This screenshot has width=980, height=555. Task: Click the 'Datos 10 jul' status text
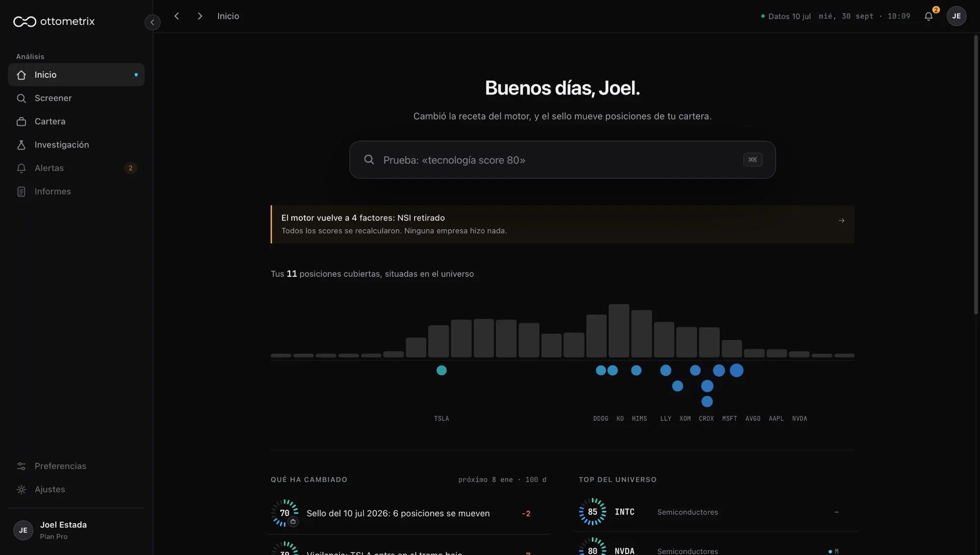[x=789, y=17]
